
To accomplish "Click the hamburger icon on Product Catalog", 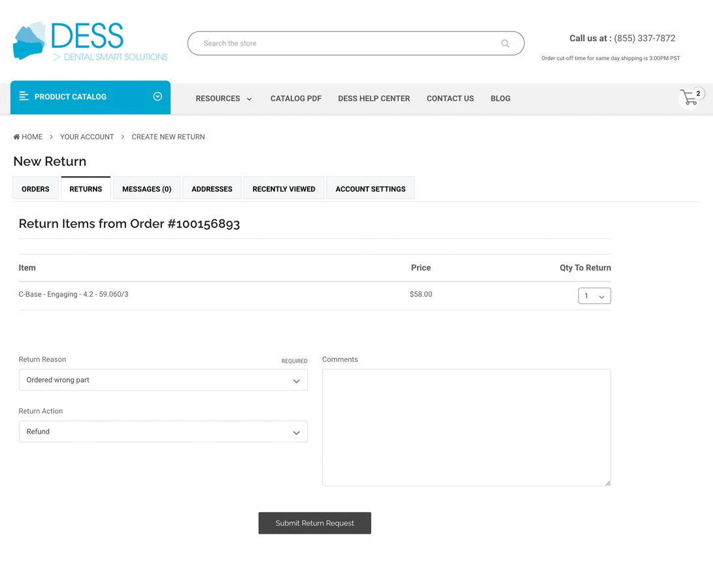I will (x=23, y=97).
